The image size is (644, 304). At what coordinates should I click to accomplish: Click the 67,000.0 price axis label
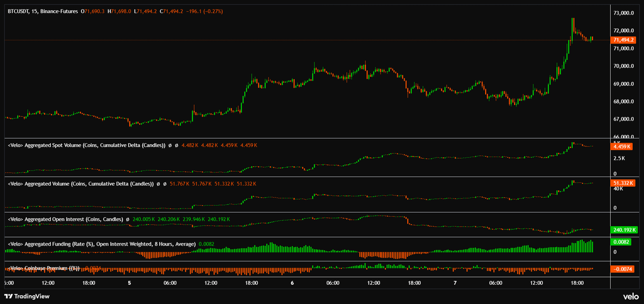pyautogui.click(x=624, y=119)
